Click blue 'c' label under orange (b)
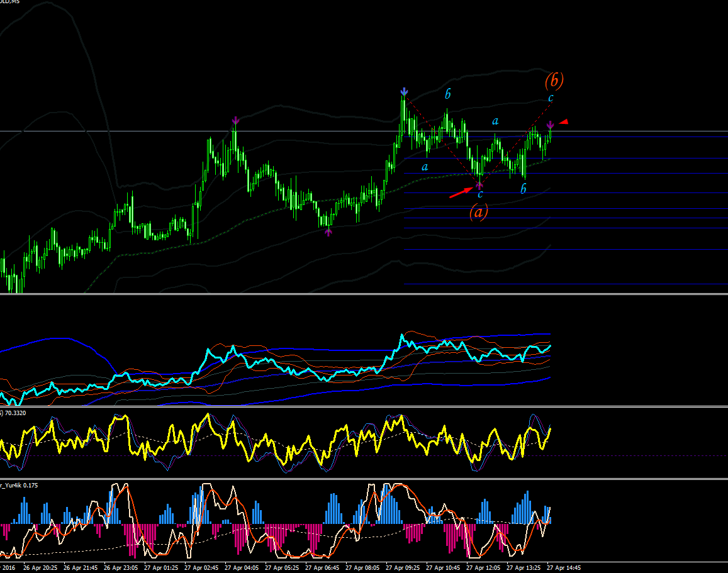Image resolution: width=728 pixels, height=573 pixels. tap(551, 98)
